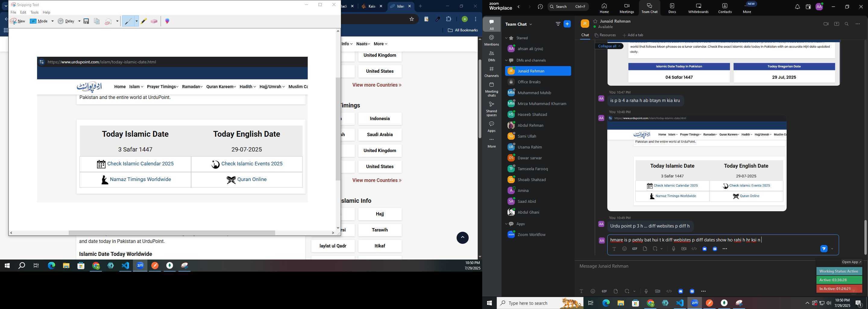
Task: Open Edit with Paint 3D icon
Action: click(x=167, y=21)
